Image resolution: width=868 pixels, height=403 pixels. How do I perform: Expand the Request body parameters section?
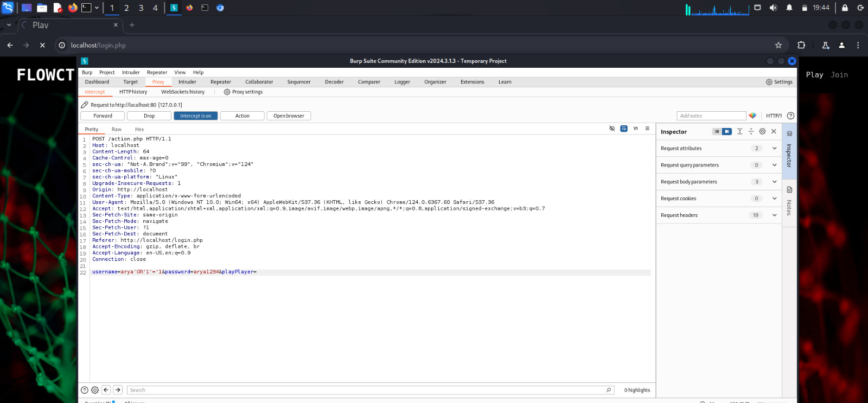pos(774,182)
